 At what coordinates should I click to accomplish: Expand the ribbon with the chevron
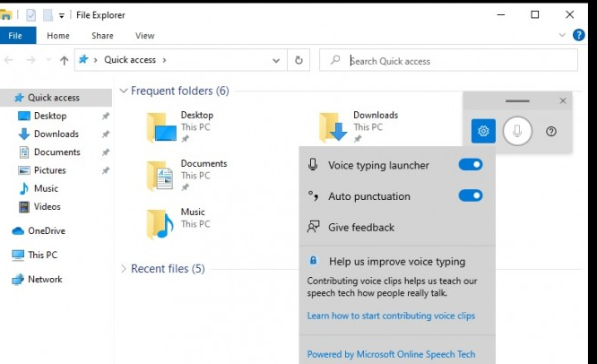[562, 35]
